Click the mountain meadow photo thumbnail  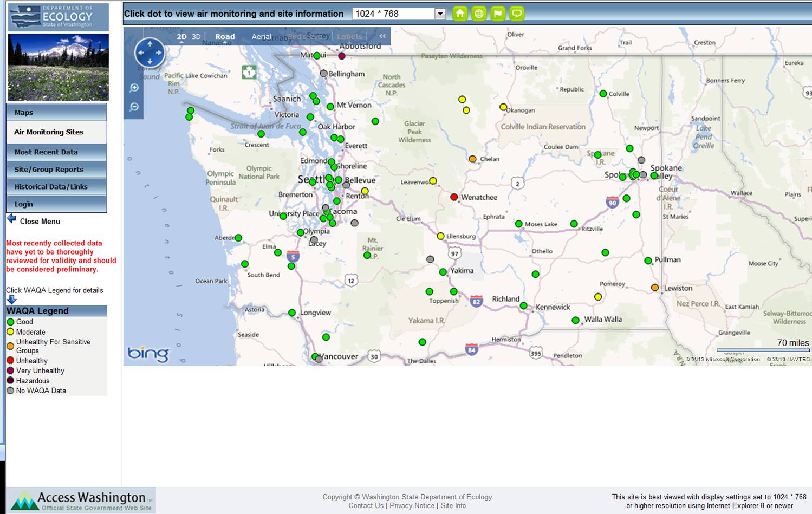[59, 67]
